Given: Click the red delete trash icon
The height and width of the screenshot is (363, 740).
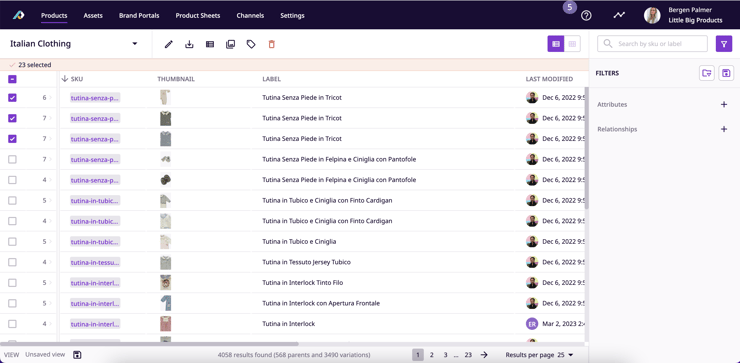Looking at the screenshot, I should point(271,44).
